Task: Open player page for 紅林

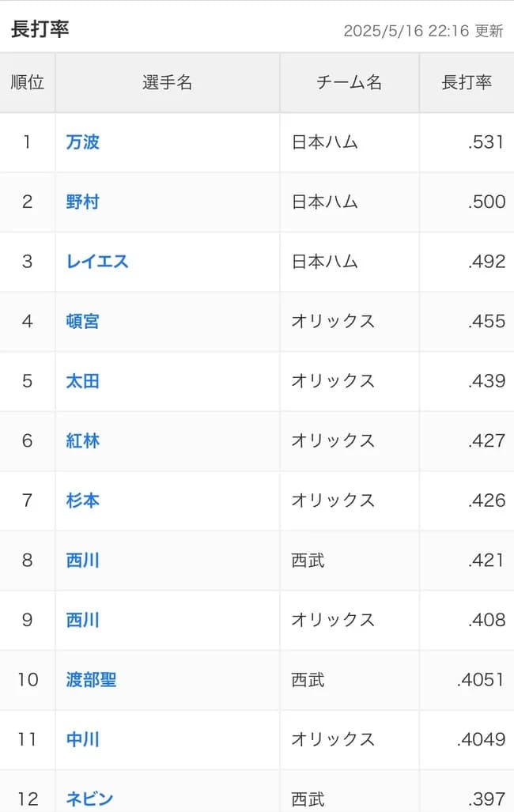Action: pyautogui.click(x=84, y=441)
